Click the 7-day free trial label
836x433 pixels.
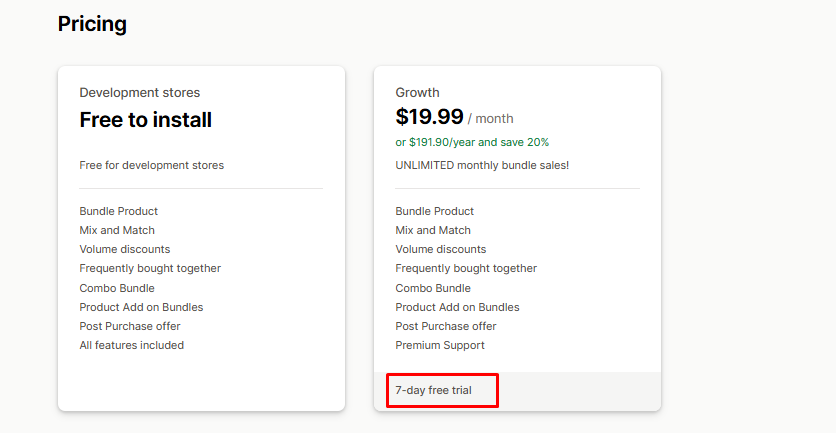[x=433, y=390]
